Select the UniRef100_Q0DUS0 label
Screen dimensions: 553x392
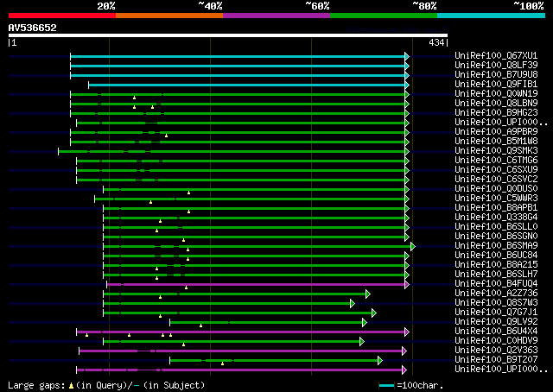tap(496, 189)
